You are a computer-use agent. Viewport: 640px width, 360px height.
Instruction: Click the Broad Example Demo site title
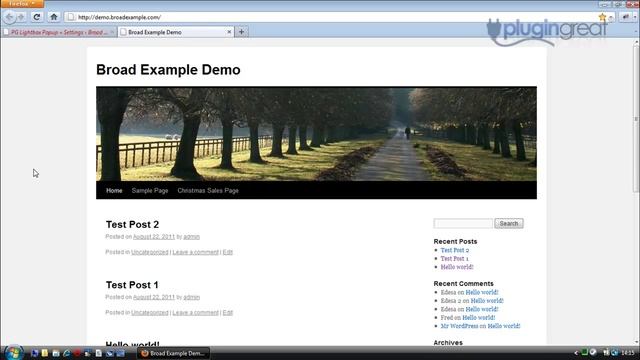coord(168,70)
